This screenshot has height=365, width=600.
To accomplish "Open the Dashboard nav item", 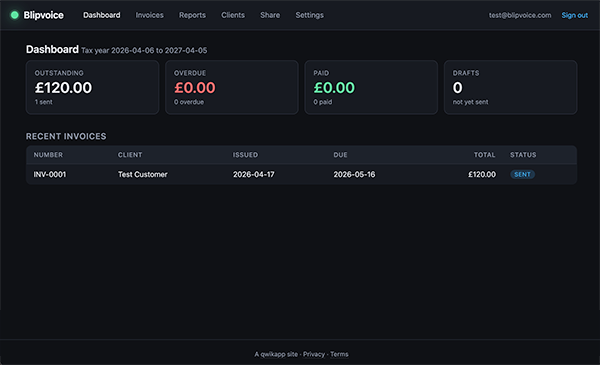I will (x=102, y=15).
